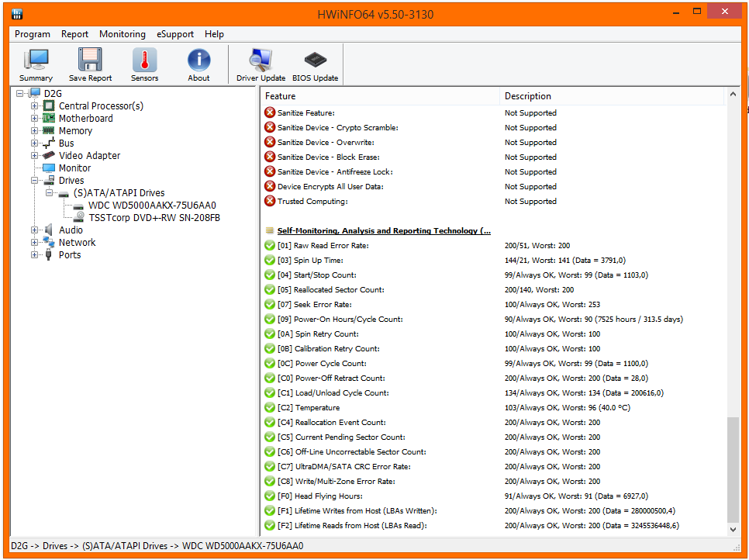Select the Network icon in tree
The image size is (749, 560).
pyautogui.click(x=49, y=242)
